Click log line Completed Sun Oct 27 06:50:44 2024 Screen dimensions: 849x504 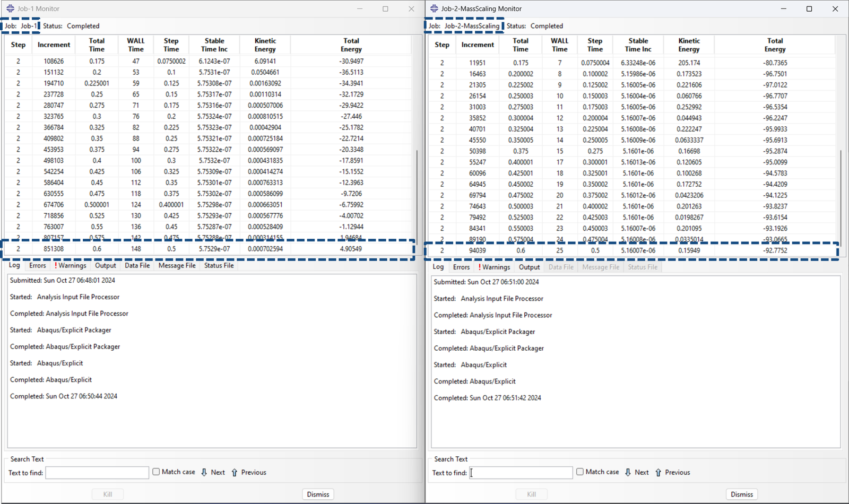(x=64, y=396)
